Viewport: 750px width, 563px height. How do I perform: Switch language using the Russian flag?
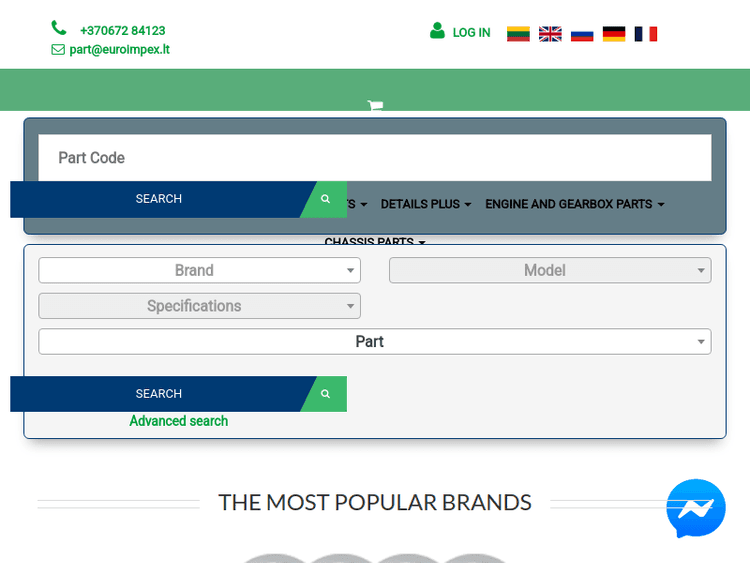pyautogui.click(x=582, y=33)
